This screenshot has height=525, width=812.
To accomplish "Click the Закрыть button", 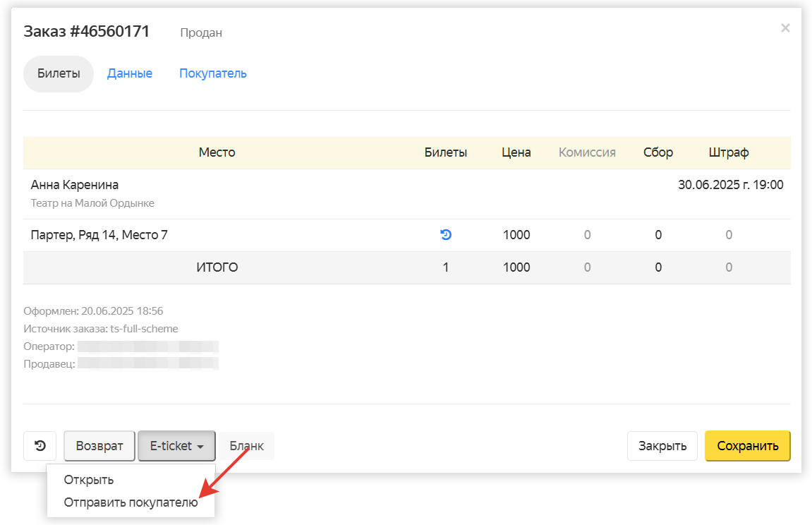I will pos(662,446).
